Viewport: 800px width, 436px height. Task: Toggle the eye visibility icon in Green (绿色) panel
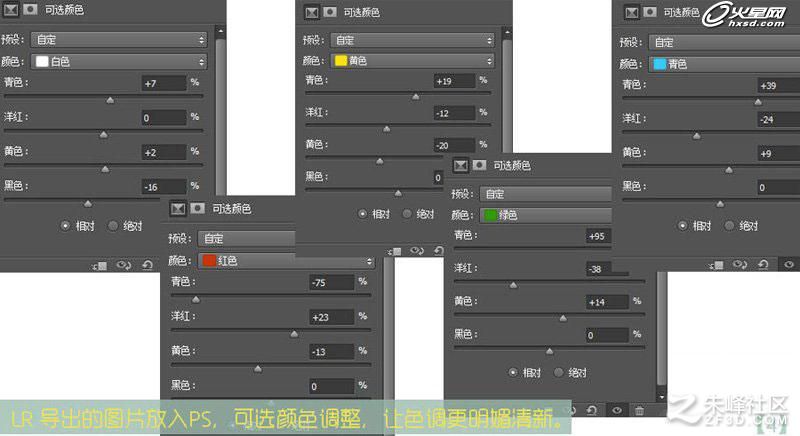coord(617,411)
